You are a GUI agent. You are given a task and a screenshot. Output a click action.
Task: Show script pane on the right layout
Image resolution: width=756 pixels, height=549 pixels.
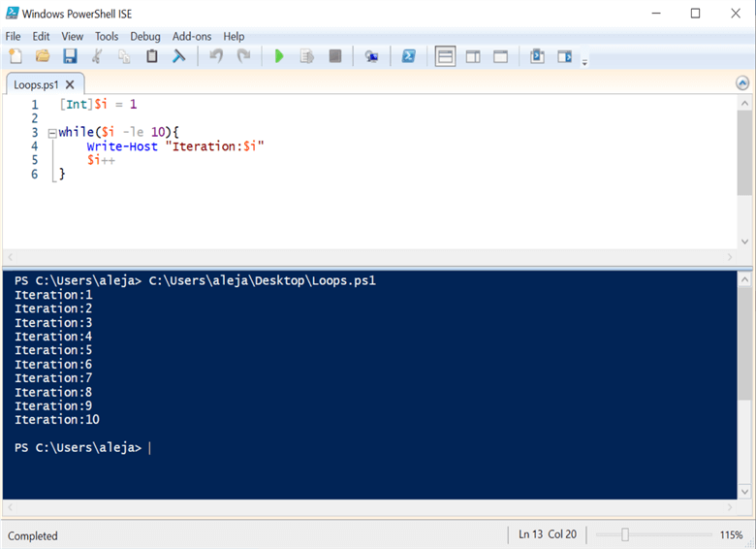[473, 57]
